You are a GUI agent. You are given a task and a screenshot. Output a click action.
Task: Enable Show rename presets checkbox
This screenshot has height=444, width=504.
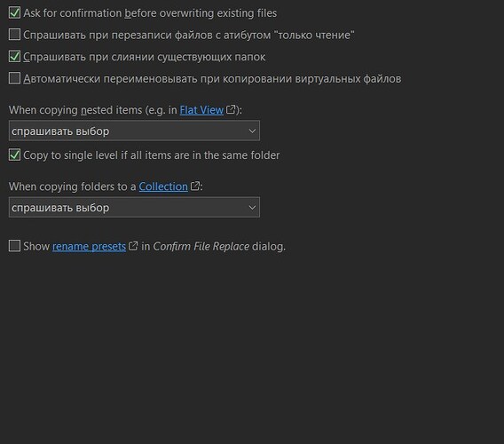[x=14, y=246]
